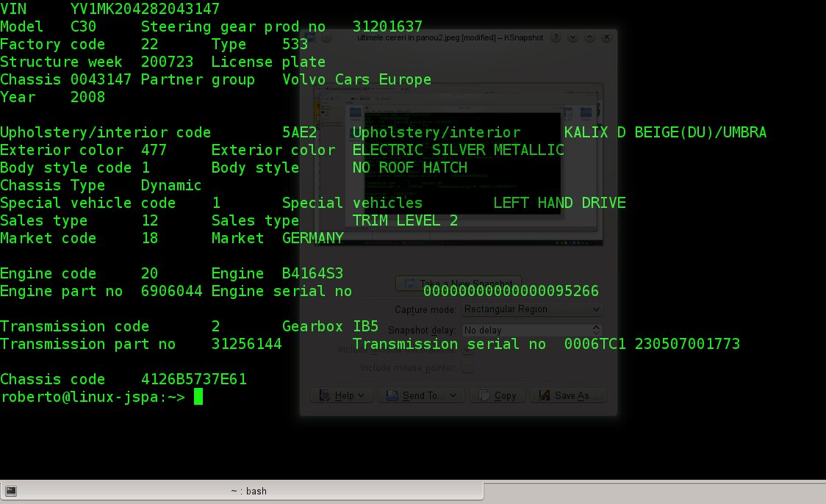Click the '~ : bash' taskbar entry

[242, 491]
